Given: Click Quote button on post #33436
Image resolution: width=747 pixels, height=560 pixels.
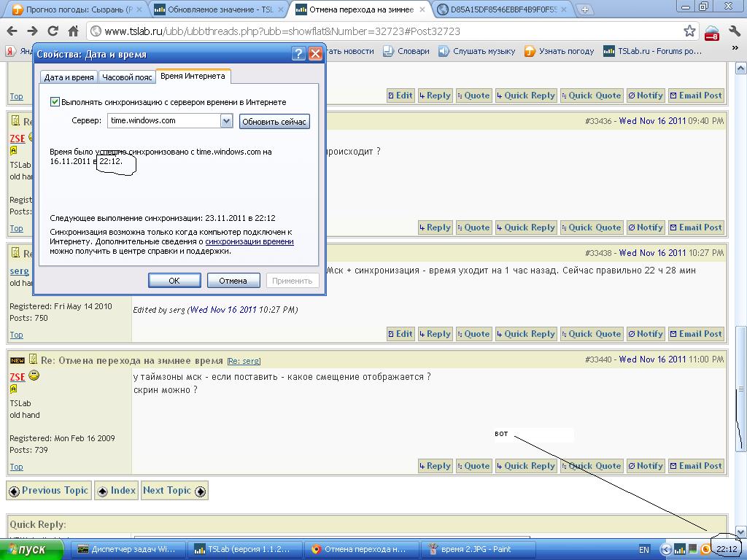Looking at the screenshot, I should coord(473,227).
